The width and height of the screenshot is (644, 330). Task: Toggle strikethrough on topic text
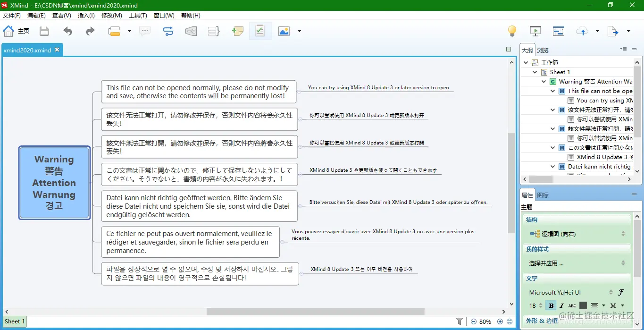(x=572, y=305)
